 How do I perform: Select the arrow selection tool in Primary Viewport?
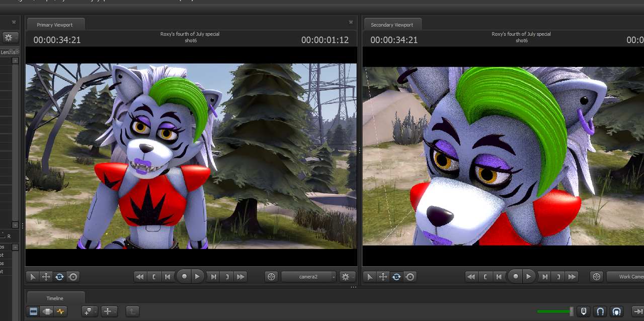pos(33,276)
